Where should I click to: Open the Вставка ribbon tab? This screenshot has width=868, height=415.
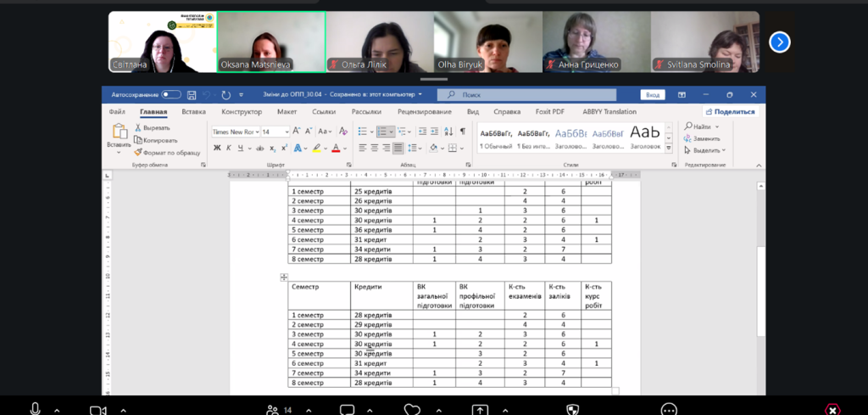pyautogui.click(x=194, y=111)
